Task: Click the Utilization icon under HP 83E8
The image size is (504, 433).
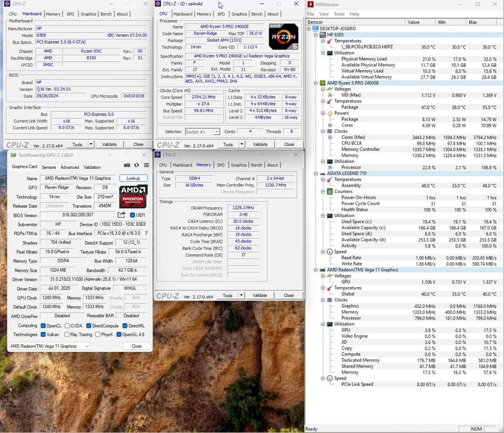Action: point(330,53)
